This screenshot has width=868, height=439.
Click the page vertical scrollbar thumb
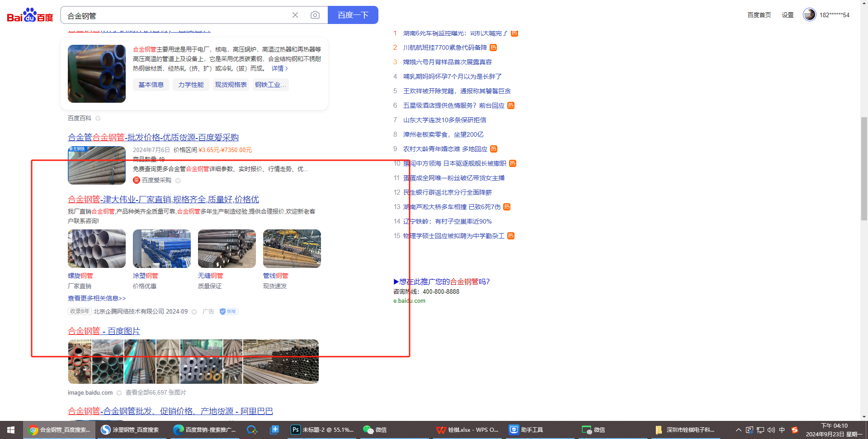pyautogui.click(x=864, y=168)
